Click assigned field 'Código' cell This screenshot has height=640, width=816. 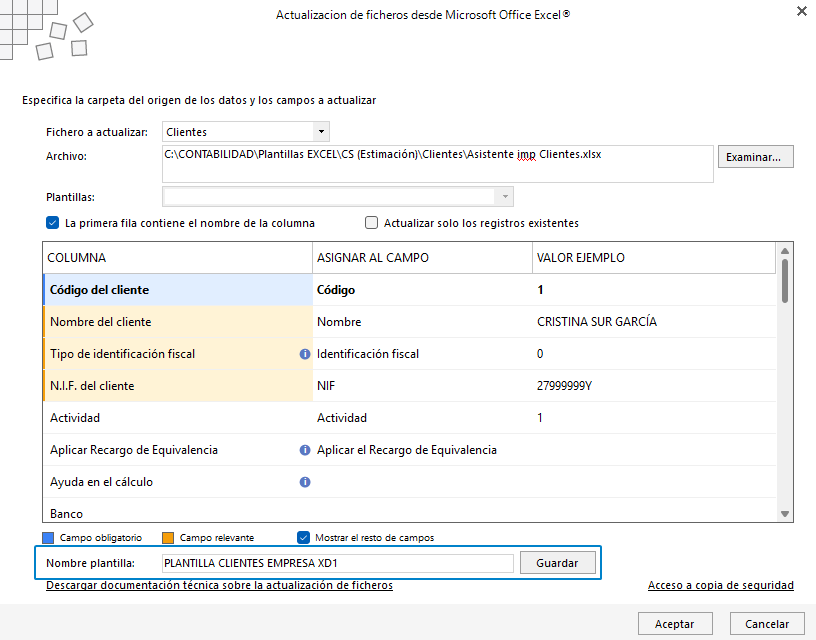[422, 290]
